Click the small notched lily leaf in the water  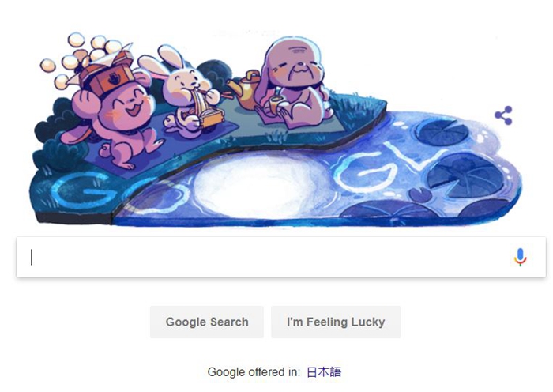(x=420, y=194)
